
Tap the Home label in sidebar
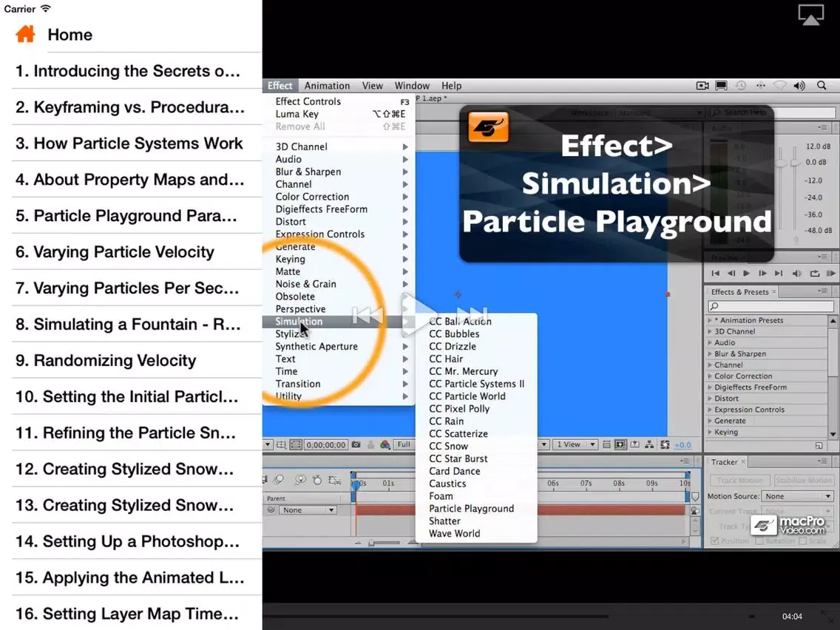pyautogui.click(x=70, y=35)
